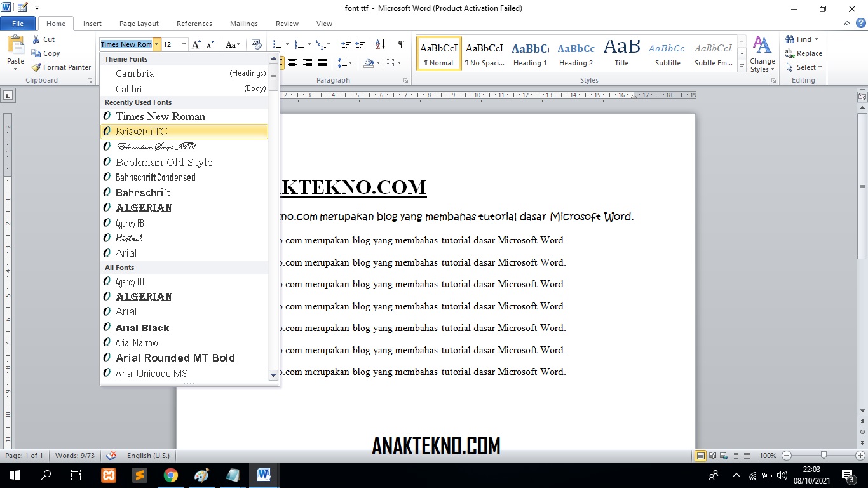The width and height of the screenshot is (868, 488).
Task: Click the ruler tab selector icon
Action: coord(8,95)
